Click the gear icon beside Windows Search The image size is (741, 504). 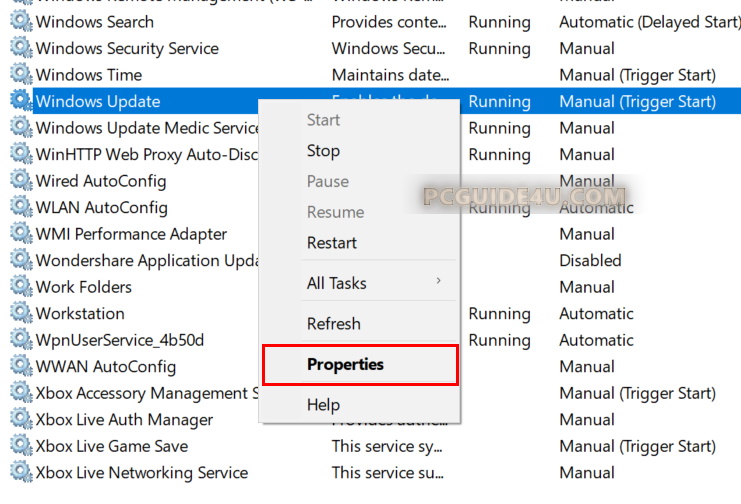(x=20, y=22)
